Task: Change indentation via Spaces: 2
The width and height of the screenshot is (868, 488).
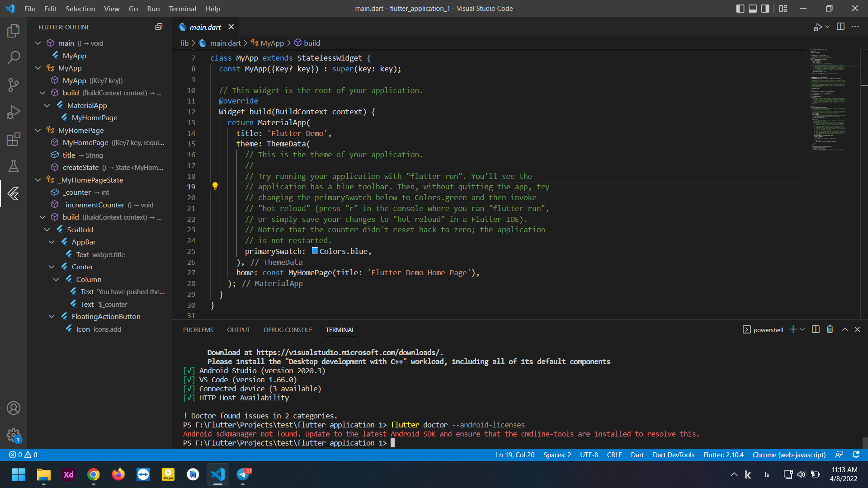Action: pyautogui.click(x=557, y=455)
